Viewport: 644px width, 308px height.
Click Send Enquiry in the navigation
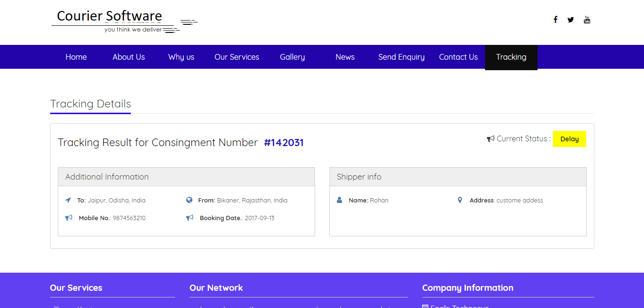click(401, 57)
